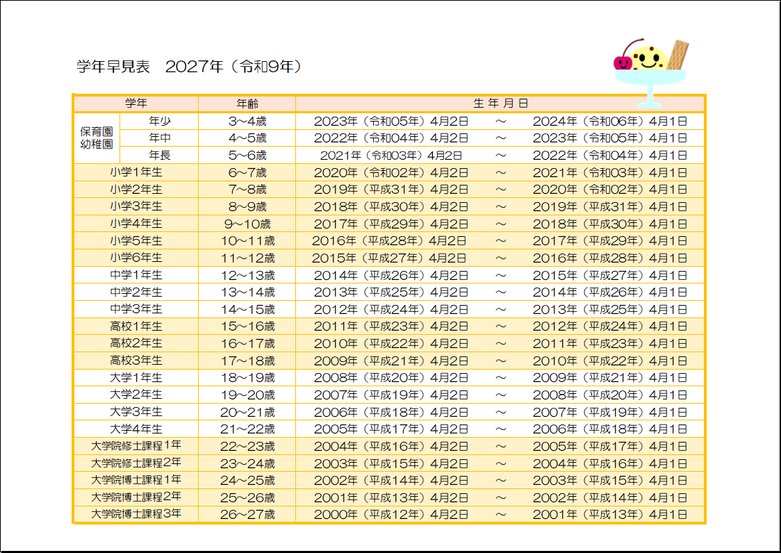The image size is (781, 553).
Task: Select the 高校1年生 cell
Action: point(136,326)
